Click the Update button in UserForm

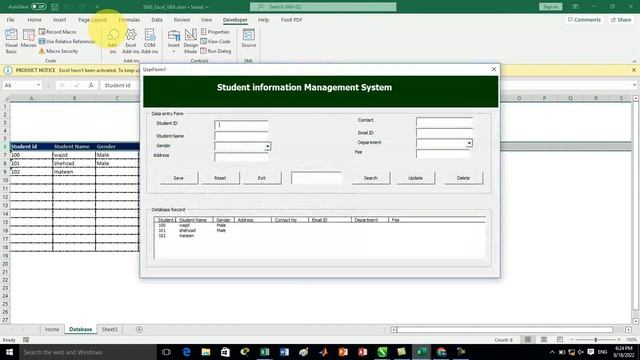416,178
